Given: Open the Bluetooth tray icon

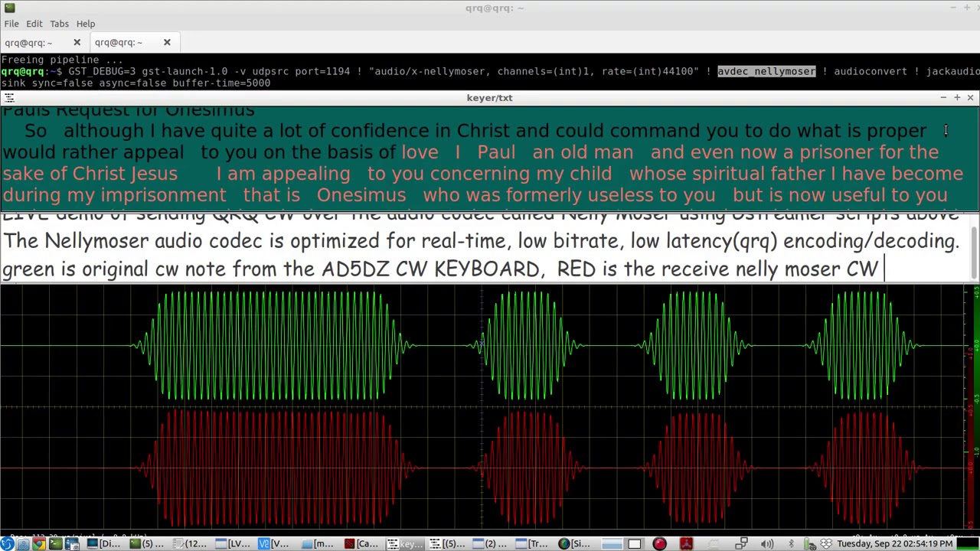Looking at the screenshot, I should 791,543.
